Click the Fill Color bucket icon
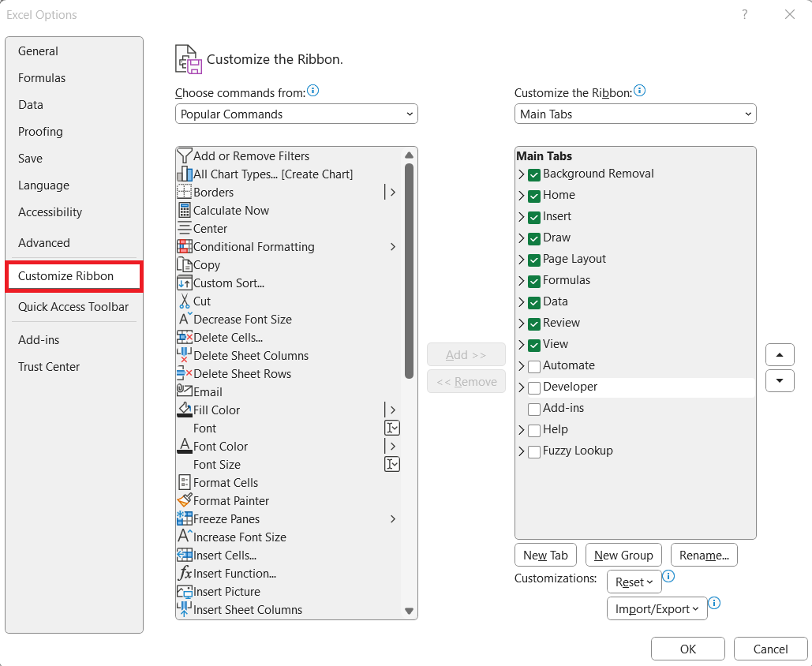This screenshot has width=812, height=666. point(185,410)
